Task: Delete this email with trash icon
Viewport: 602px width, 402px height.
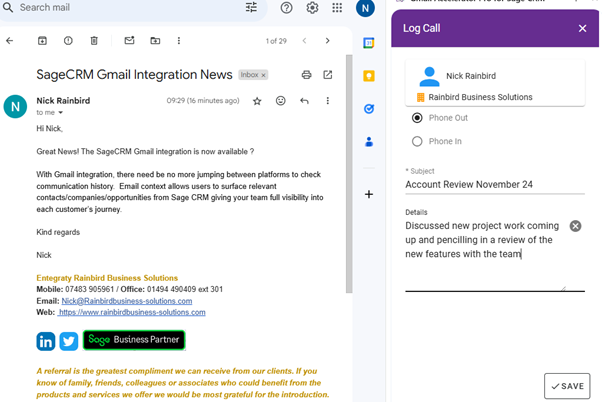Action: [94, 40]
